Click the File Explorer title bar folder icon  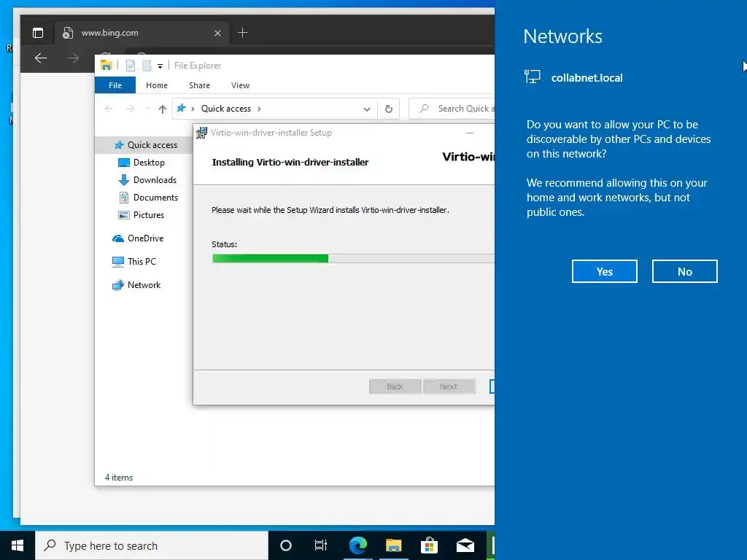[x=107, y=65]
